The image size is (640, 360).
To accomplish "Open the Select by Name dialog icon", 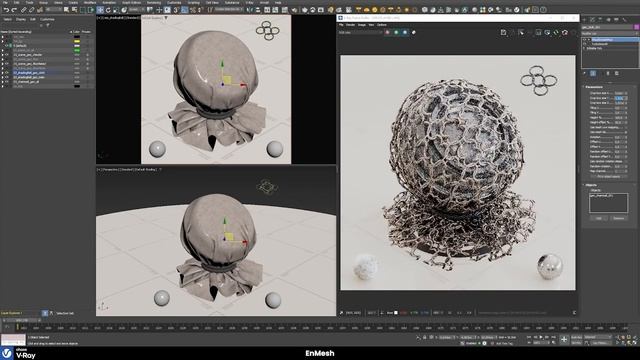I will 74,10.
